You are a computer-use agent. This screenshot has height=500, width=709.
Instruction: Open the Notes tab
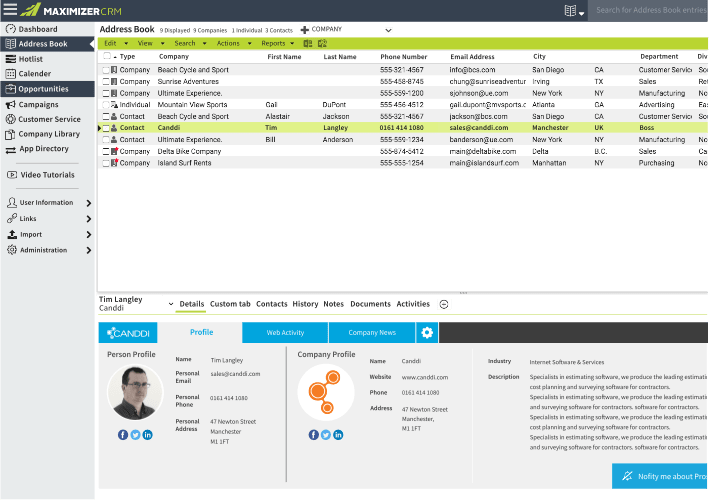pyautogui.click(x=334, y=304)
